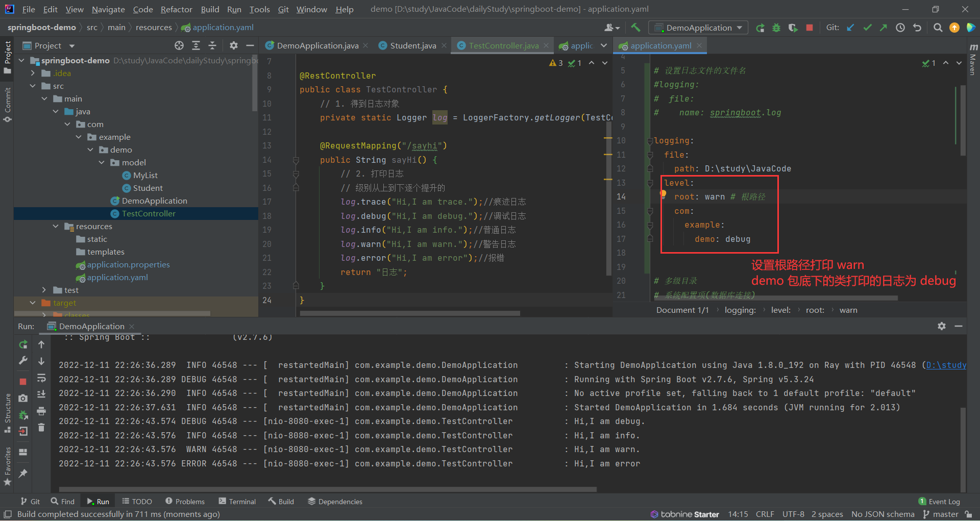The height and width of the screenshot is (521, 980).
Task: Rollback changes with undo icon
Action: (917, 28)
